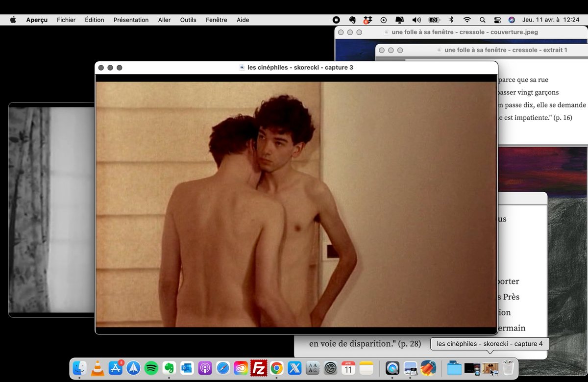Viewport: 588px width, 382px height.
Task: Open Dropbox status icon in menu bar
Action: click(x=367, y=20)
